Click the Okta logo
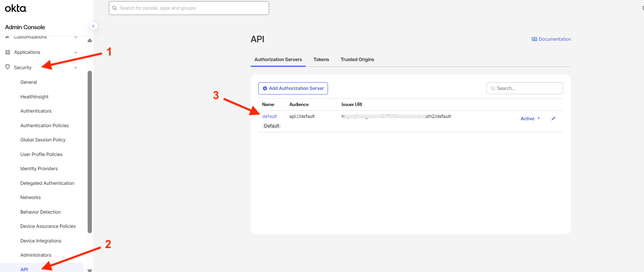The image size is (644, 272). [x=15, y=8]
